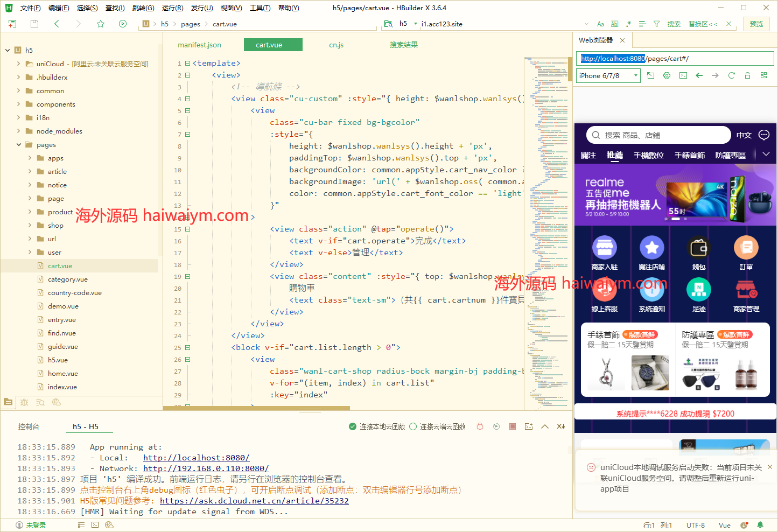Image resolution: width=778 pixels, height=532 pixels.
Task: Toggle fold on line 4 in the editor gutter
Action: tap(188, 99)
